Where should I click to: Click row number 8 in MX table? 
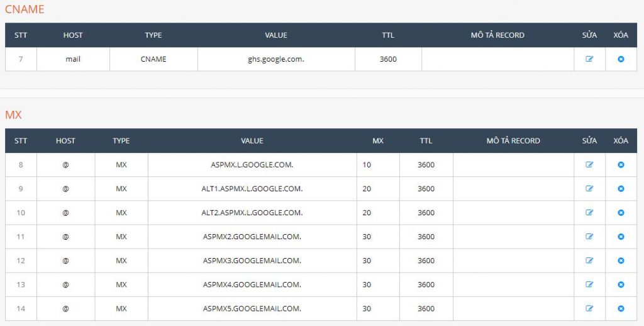click(21, 165)
